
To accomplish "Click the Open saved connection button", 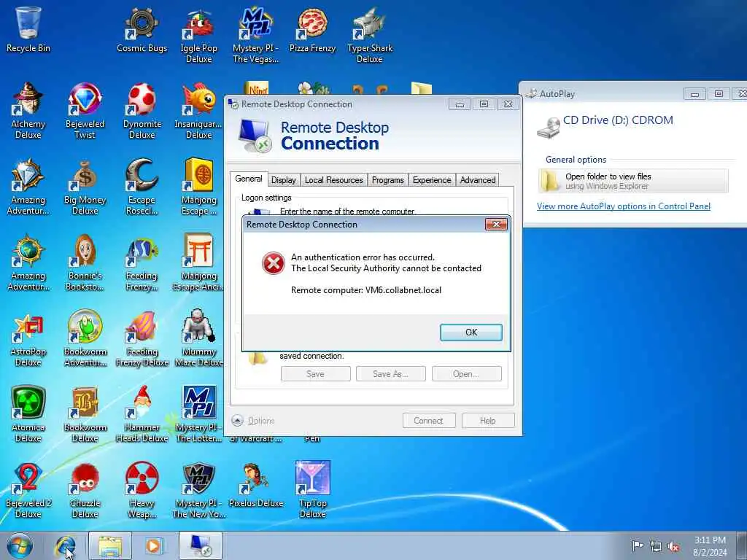I will (x=466, y=374).
